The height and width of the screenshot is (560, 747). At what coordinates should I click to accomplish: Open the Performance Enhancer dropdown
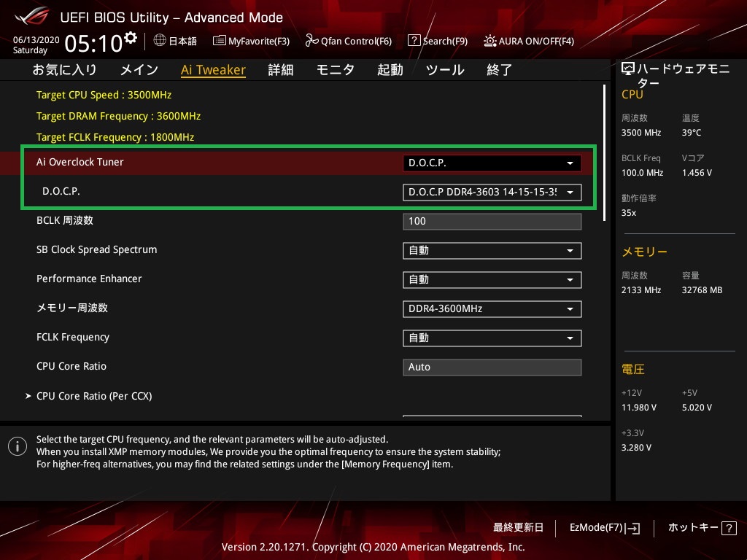[492, 279]
